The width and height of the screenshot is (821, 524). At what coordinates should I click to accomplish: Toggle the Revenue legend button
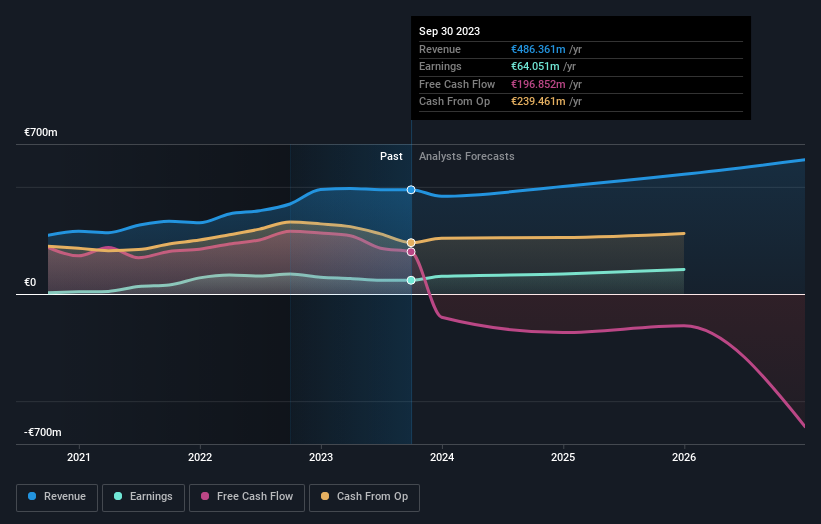pos(57,497)
